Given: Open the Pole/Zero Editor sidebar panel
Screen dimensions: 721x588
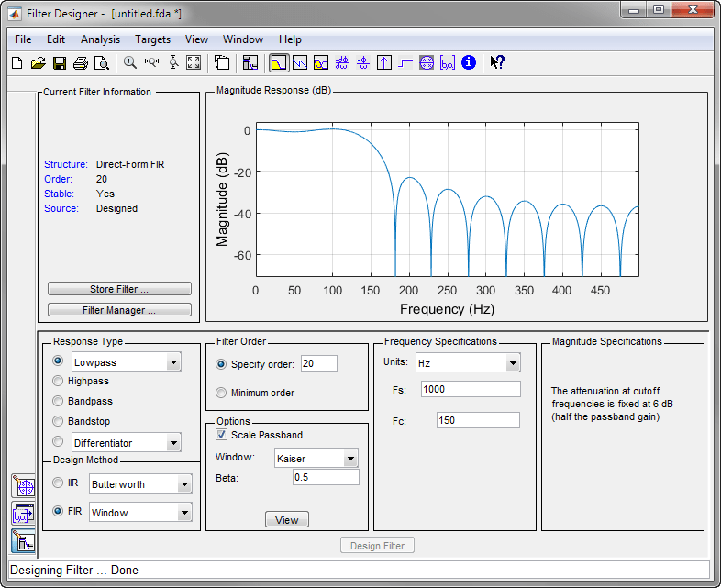Looking at the screenshot, I should (23, 485).
